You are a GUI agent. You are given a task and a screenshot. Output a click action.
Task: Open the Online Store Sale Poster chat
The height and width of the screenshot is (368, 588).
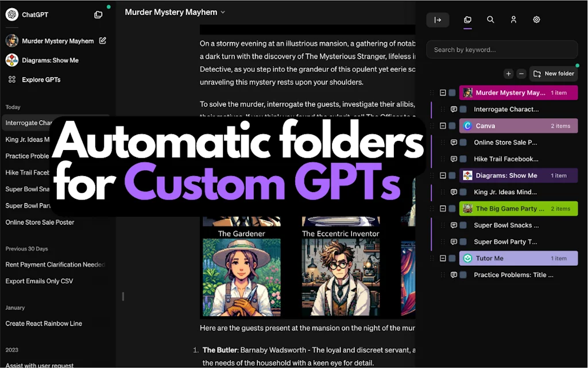(39, 222)
